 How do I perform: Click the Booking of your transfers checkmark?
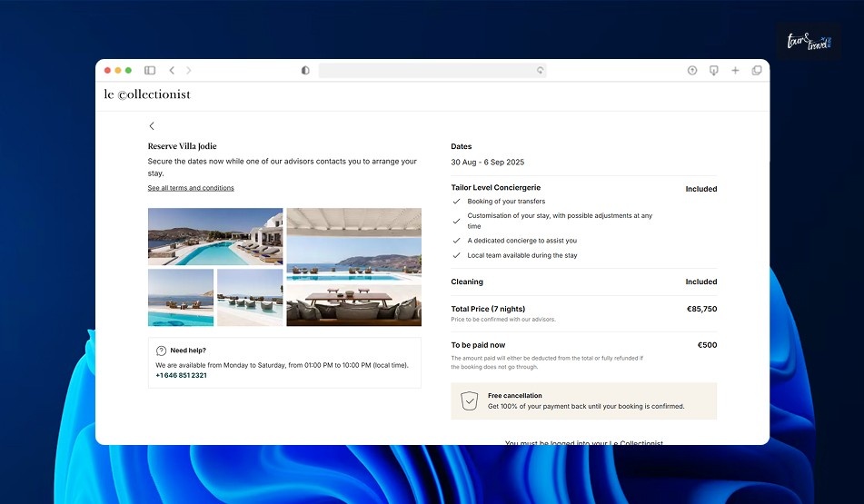(456, 202)
